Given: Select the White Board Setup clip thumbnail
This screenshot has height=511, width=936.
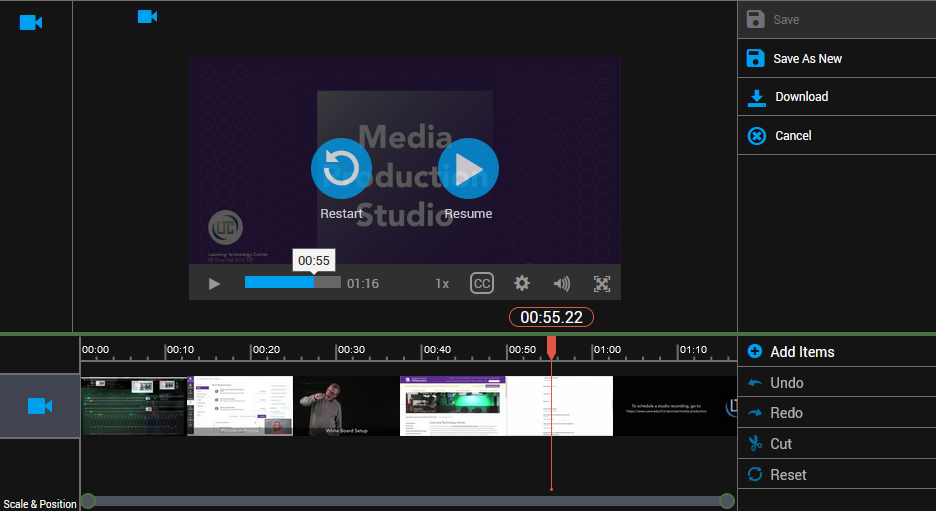Looking at the screenshot, I should pos(346,406).
